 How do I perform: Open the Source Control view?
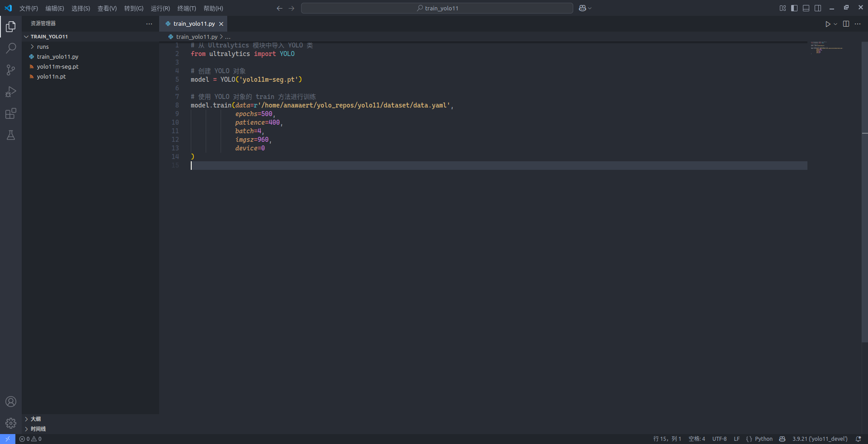[x=11, y=70]
